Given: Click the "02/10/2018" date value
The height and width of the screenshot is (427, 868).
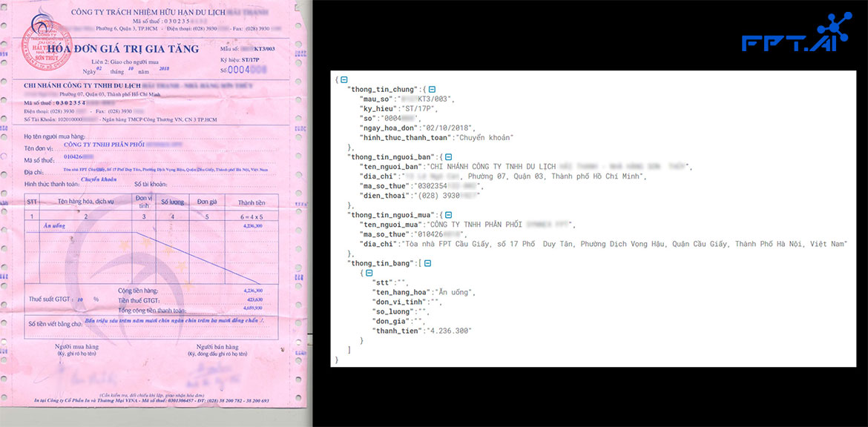Looking at the screenshot, I should (447, 128).
